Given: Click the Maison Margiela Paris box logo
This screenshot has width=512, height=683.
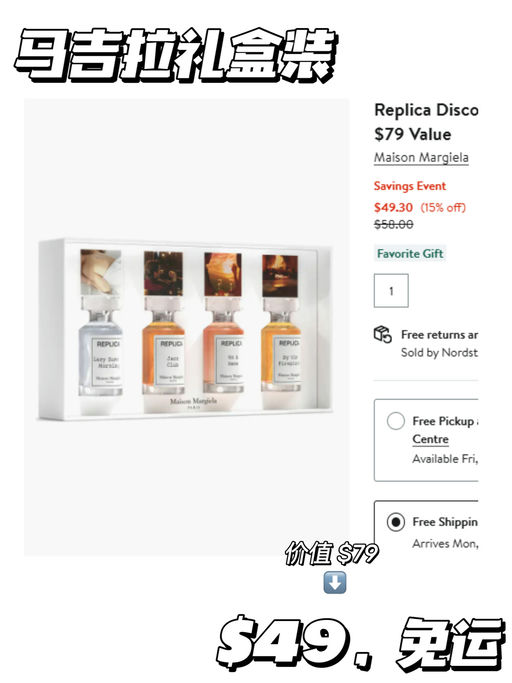Looking at the screenshot, I should click(x=193, y=403).
